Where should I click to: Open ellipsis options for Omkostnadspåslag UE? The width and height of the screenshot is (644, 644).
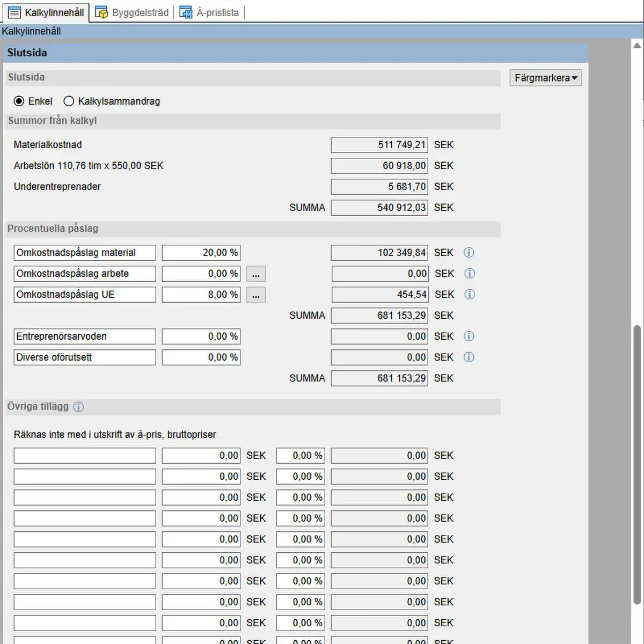(x=256, y=295)
